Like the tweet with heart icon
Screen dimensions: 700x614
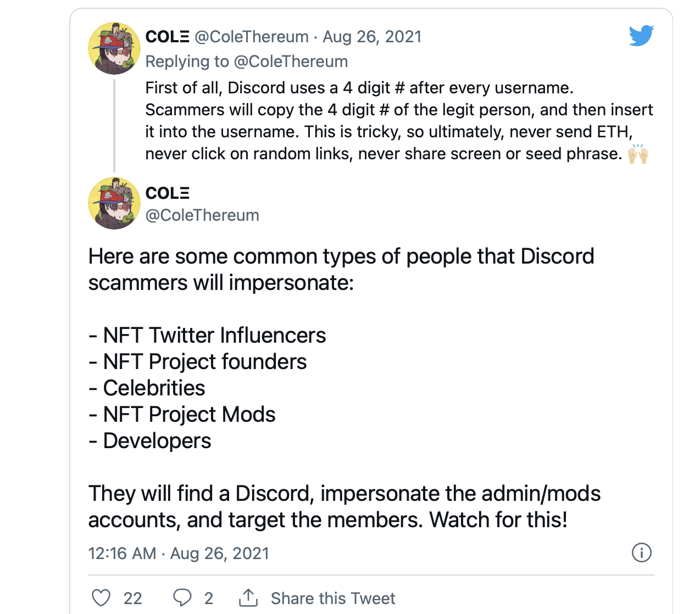101,598
